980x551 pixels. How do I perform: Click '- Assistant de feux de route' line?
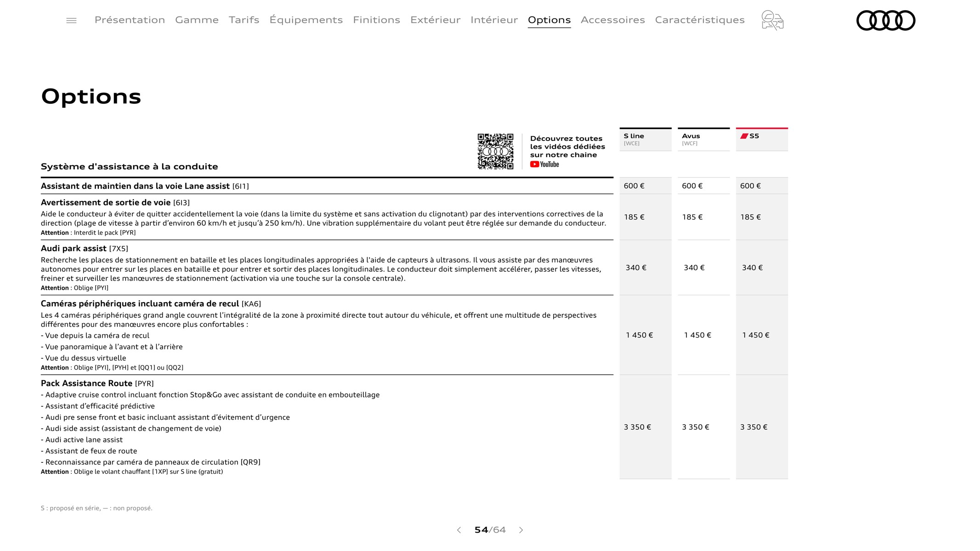(89, 451)
